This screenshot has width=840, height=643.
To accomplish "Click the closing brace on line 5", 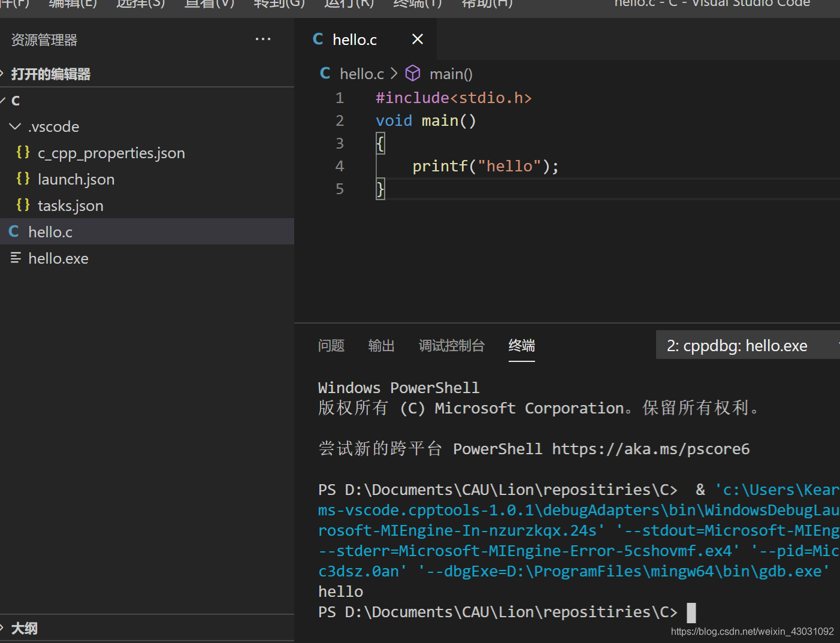I will (x=380, y=189).
